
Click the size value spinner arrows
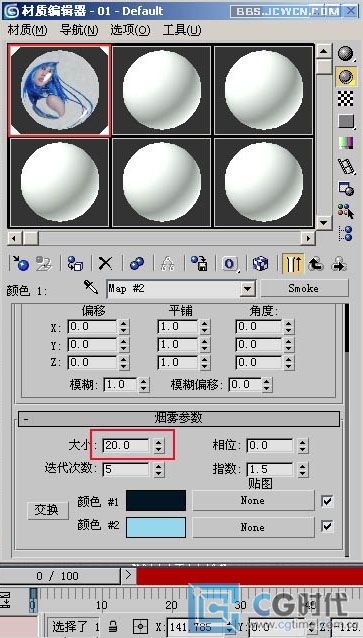[x=159, y=446]
